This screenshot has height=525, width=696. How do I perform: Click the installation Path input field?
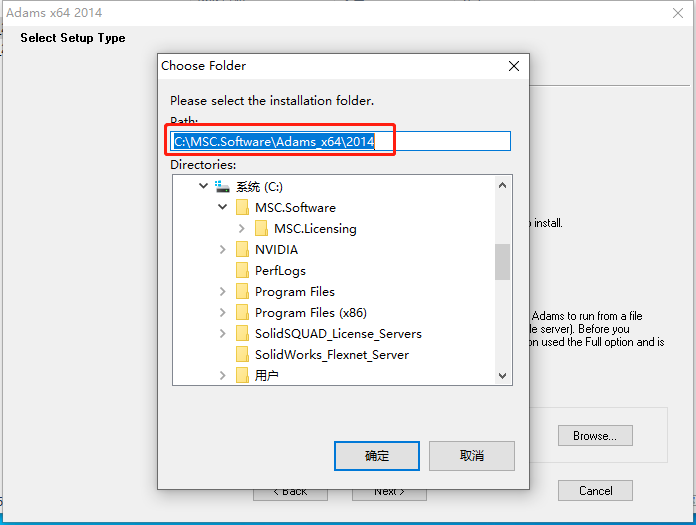[340, 141]
